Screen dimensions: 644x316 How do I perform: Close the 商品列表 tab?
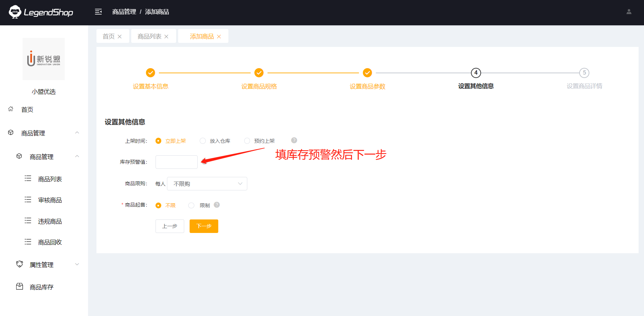tap(166, 36)
